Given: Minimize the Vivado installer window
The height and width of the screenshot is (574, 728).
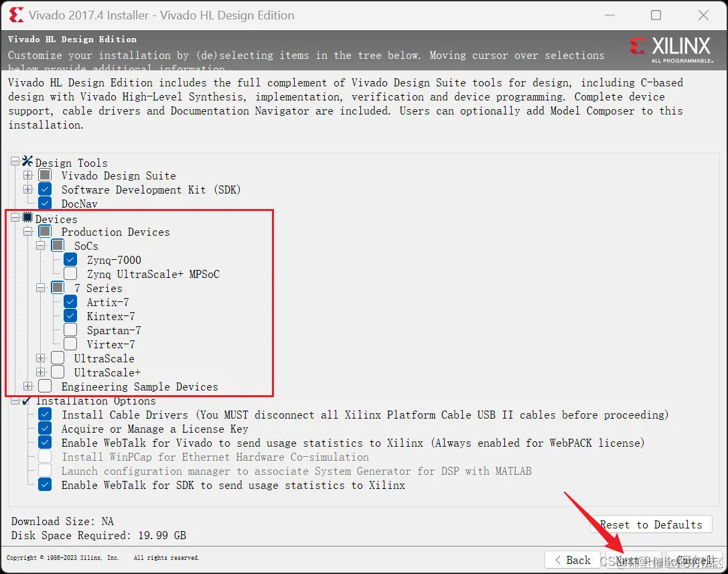Looking at the screenshot, I should point(609,15).
